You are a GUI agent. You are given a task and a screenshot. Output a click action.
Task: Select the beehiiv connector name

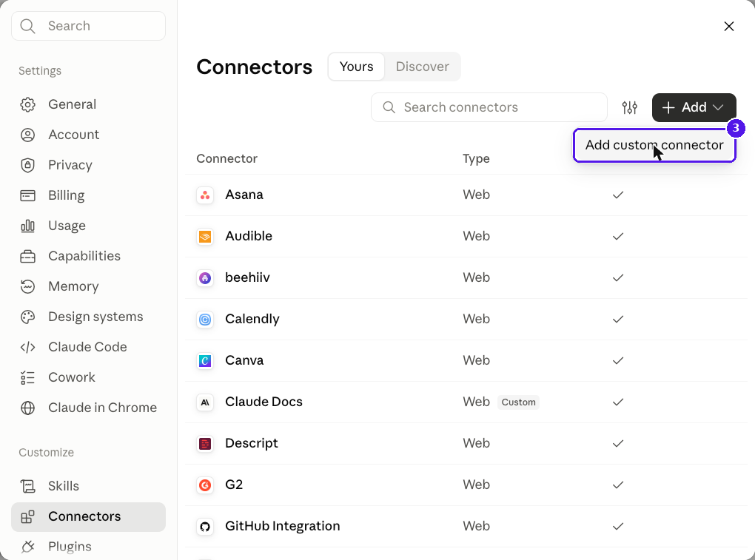click(247, 277)
